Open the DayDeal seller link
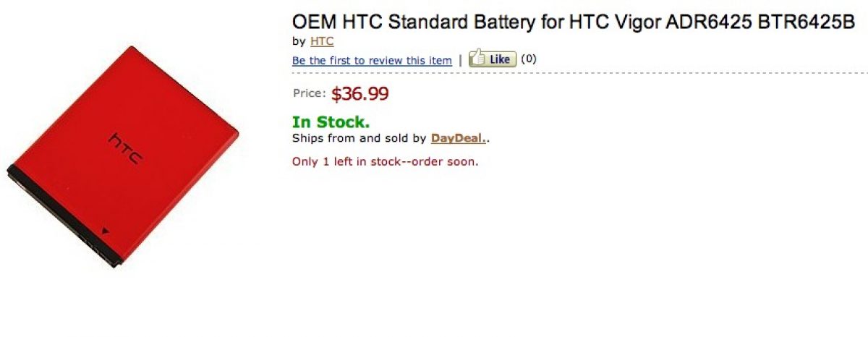 coord(458,137)
